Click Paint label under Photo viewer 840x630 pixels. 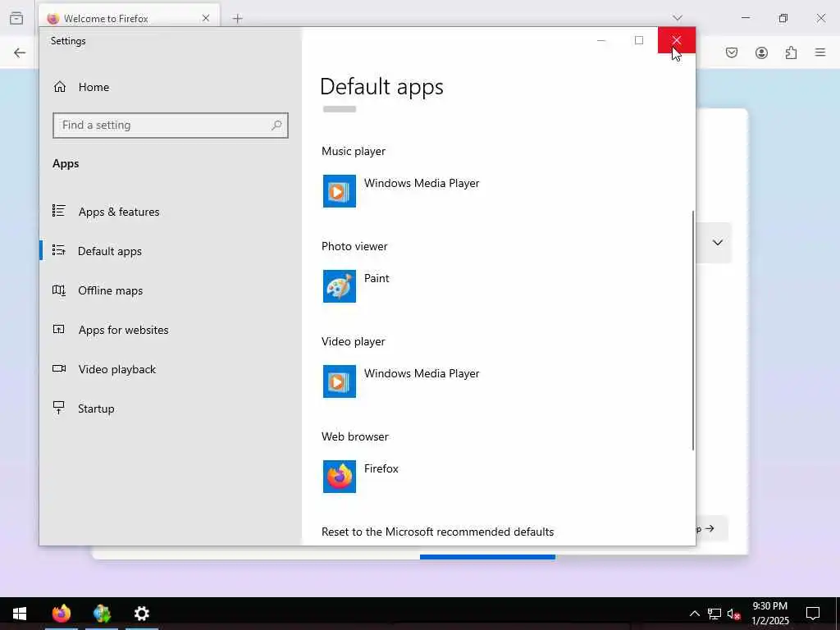377,279
